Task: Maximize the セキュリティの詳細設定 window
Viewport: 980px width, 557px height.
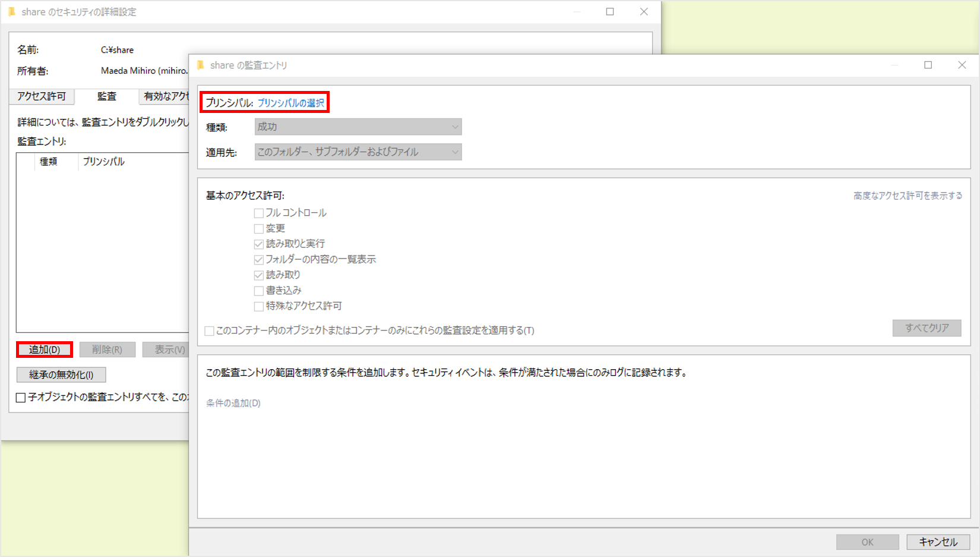Action: pos(610,11)
